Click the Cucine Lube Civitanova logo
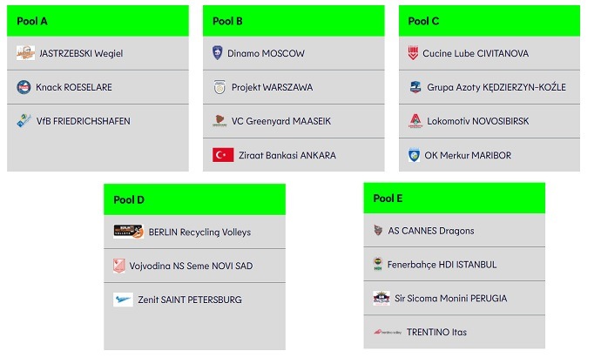 click(x=413, y=54)
